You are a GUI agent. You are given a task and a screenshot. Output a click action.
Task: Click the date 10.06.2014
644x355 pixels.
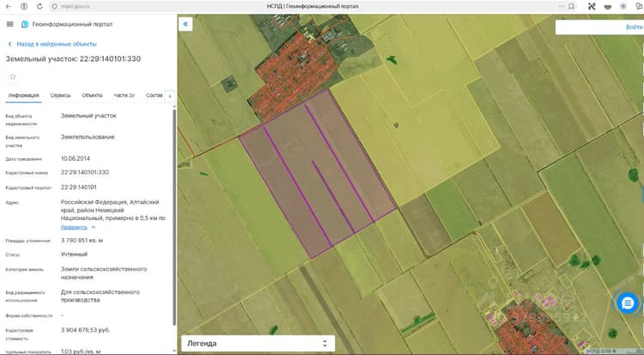[76, 158]
